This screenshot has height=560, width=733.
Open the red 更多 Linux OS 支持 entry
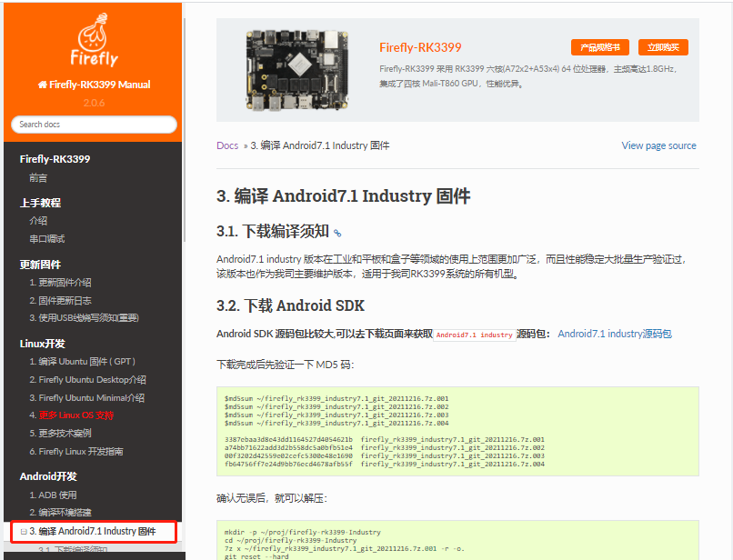76,415
